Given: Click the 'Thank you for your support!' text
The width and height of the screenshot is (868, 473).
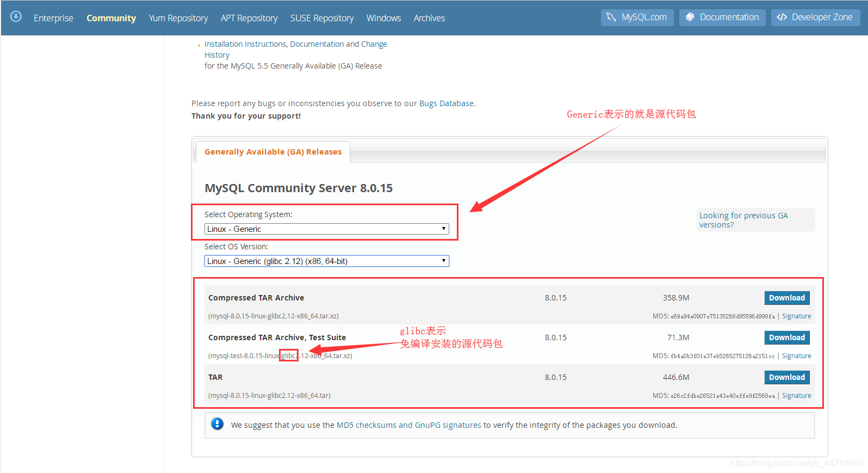Looking at the screenshot, I should 246,116.
